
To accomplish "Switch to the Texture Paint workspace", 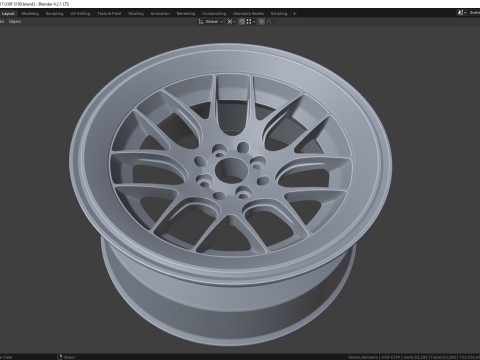I will [x=109, y=14].
